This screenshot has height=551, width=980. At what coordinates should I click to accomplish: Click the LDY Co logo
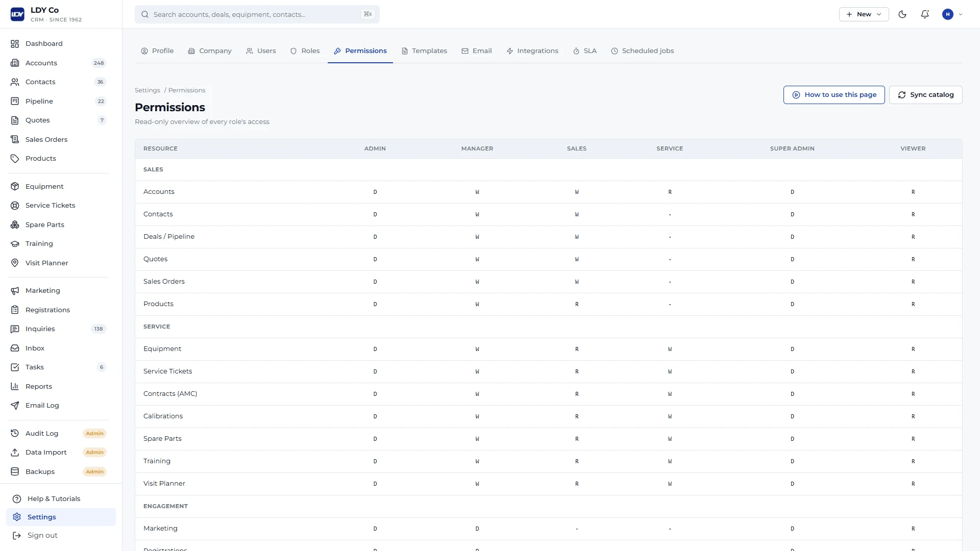point(17,14)
